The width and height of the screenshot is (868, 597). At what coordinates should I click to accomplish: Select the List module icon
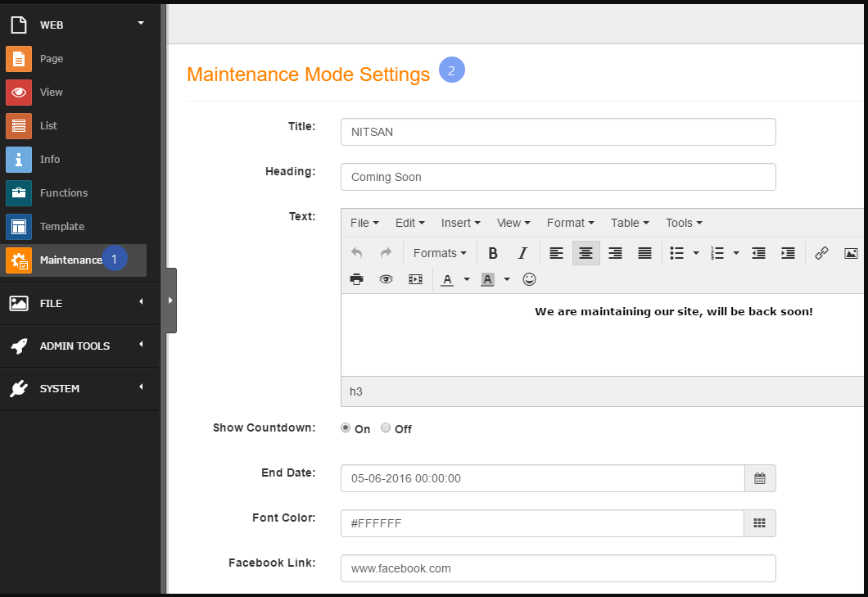pyautogui.click(x=19, y=126)
